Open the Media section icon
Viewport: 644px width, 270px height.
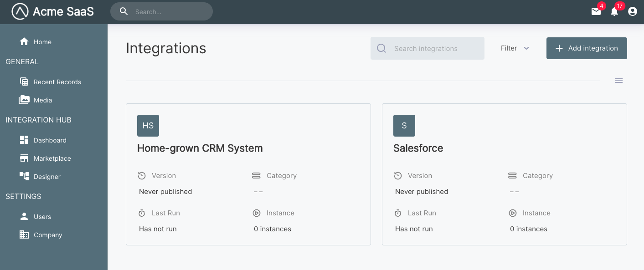24,100
